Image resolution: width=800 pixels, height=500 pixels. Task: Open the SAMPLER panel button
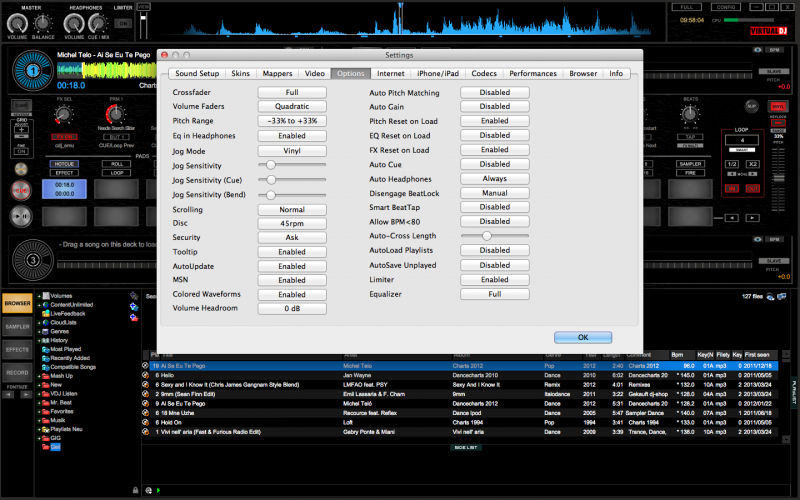[x=16, y=327]
